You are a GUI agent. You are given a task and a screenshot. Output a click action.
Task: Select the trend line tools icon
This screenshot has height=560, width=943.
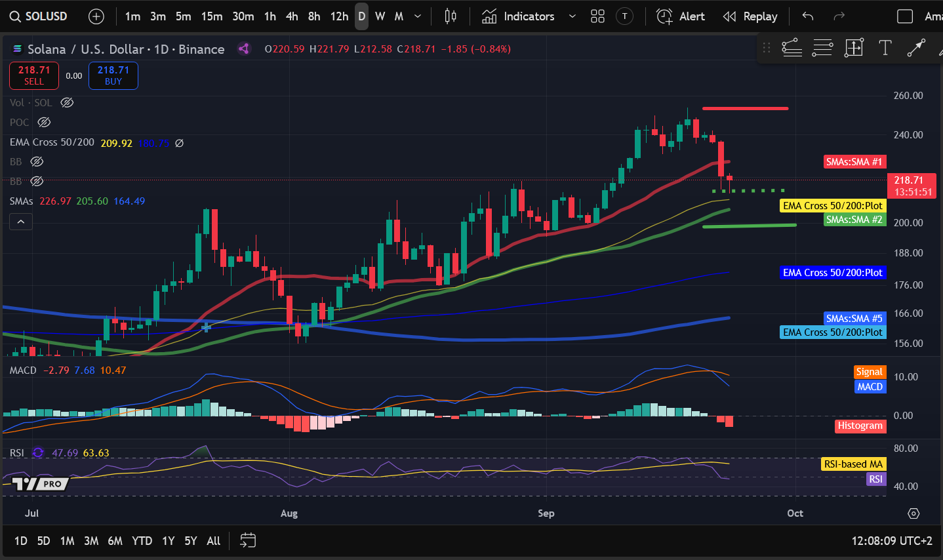click(x=792, y=47)
